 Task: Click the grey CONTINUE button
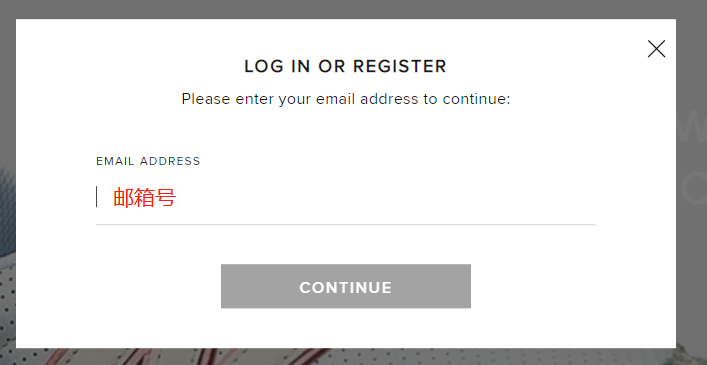click(345, 286)
